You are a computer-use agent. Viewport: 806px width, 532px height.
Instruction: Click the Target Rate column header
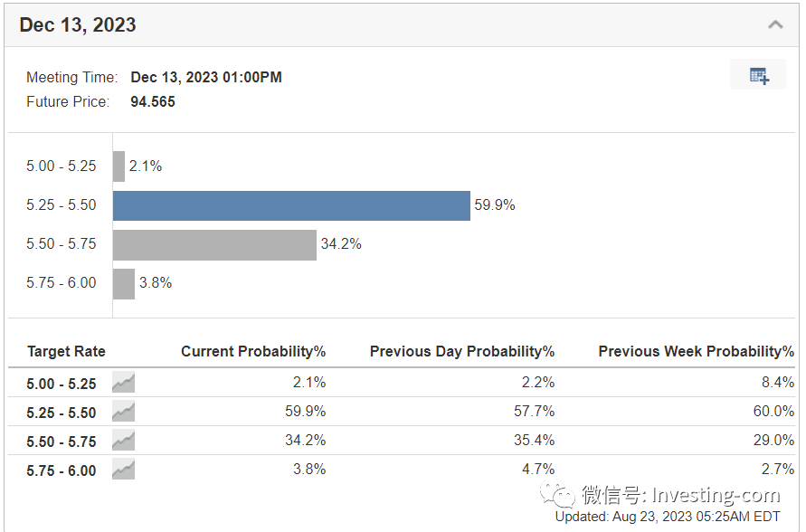point(66,351)
